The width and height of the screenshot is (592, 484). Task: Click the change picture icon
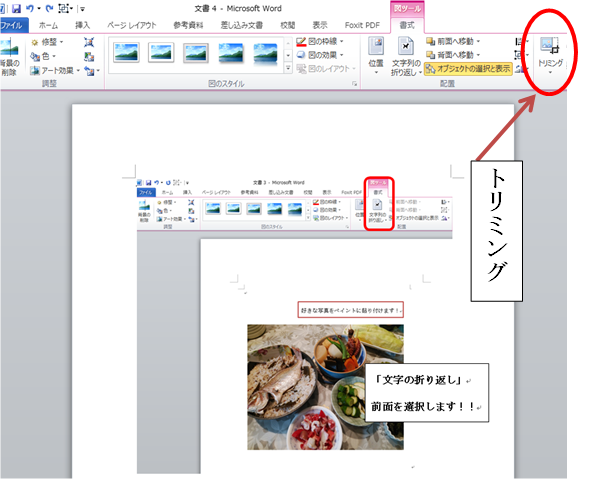click(x=89, y=57)
